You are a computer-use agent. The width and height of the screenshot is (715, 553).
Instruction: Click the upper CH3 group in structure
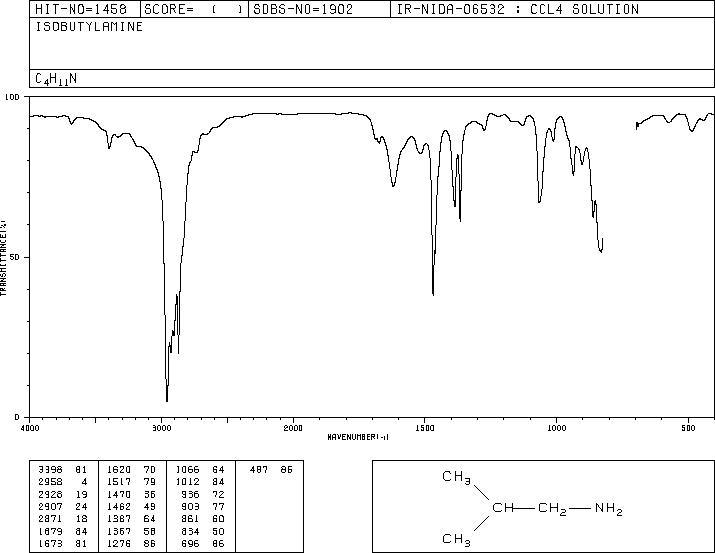tap(456, 477)
